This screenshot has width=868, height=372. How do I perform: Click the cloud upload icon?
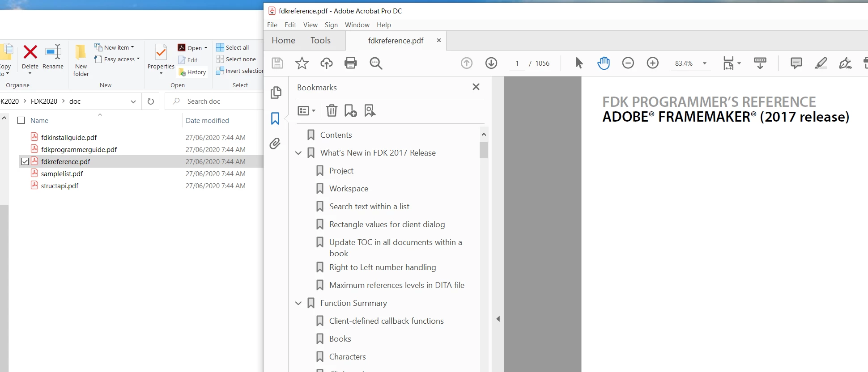(327, 63)
